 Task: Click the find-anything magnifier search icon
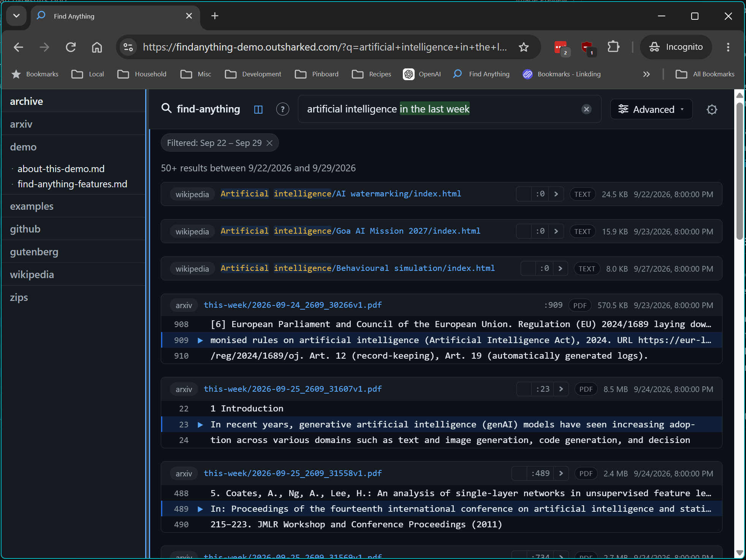(x=166, y=109)
